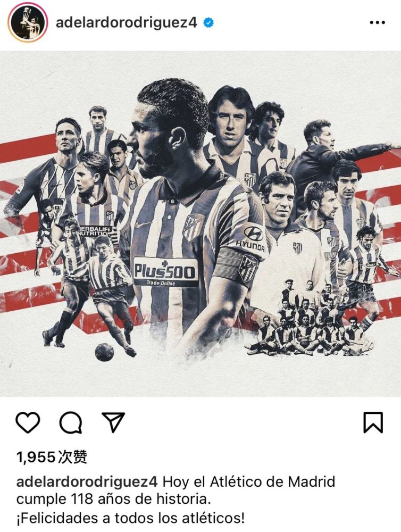Open the adelardorodriguez4 profile picture

point(28,23)
